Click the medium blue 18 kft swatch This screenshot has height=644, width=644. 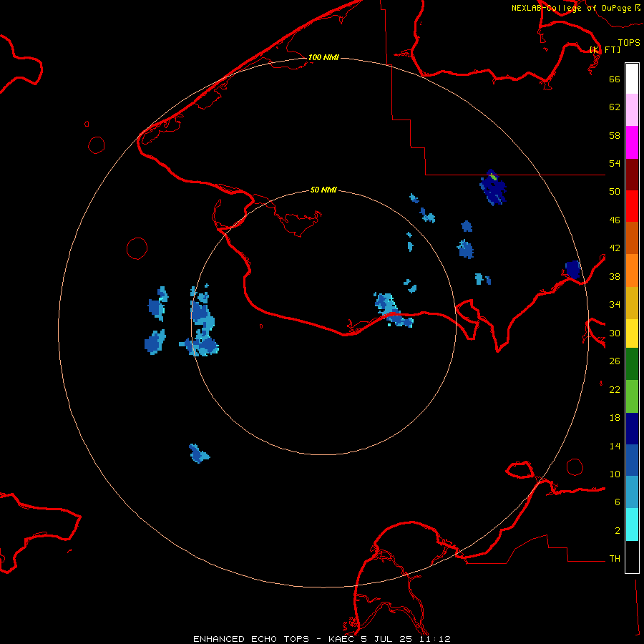click(x=632, y=460)
